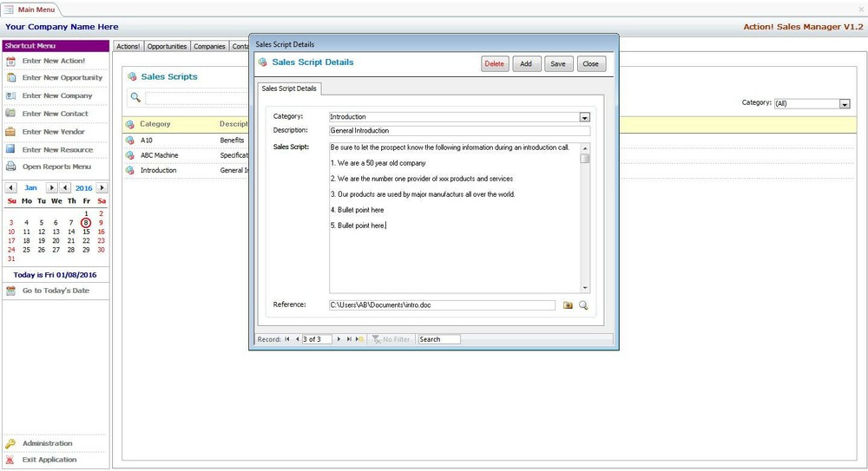This screenshot has height=471, width=868.
Task: Click the new blank record navigator icon
Action: (x=359, y=339)
